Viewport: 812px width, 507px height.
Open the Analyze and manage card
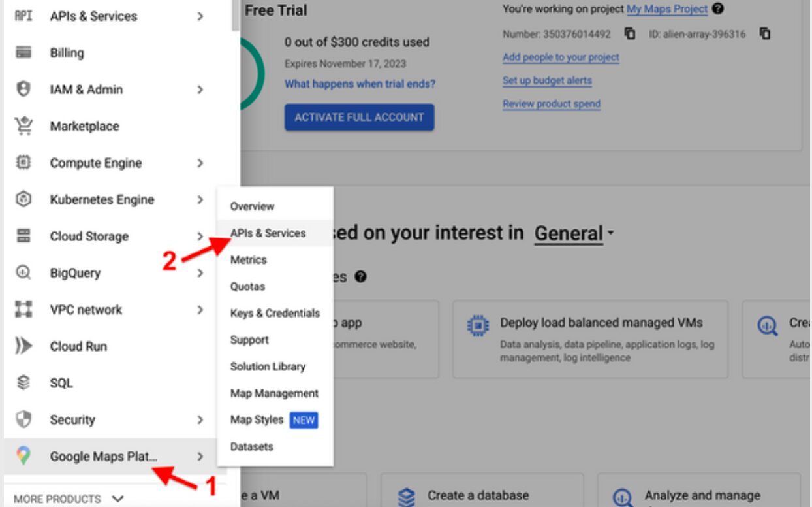point(698,491)
